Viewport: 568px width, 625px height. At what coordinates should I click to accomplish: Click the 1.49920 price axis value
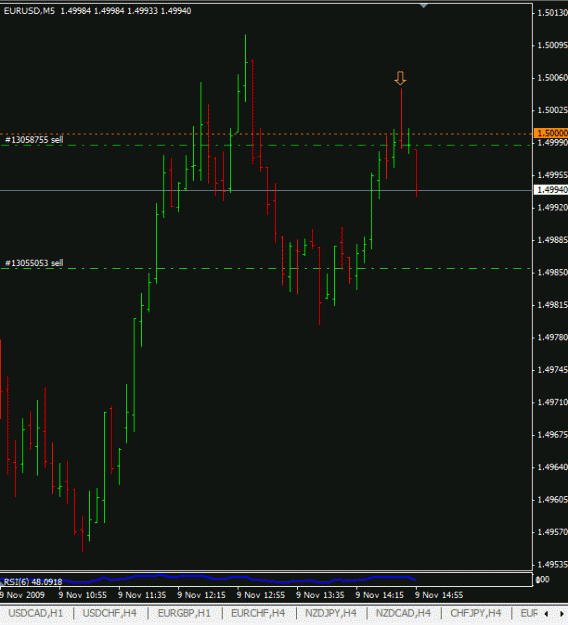tap(552, 208)
